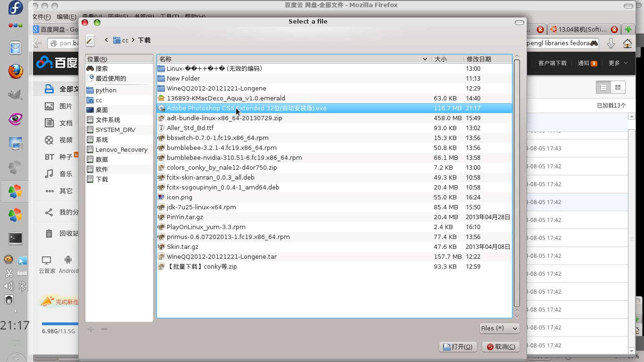
Task: Select 最近使用的 in the places sidebar
Action: click(119, 78)
